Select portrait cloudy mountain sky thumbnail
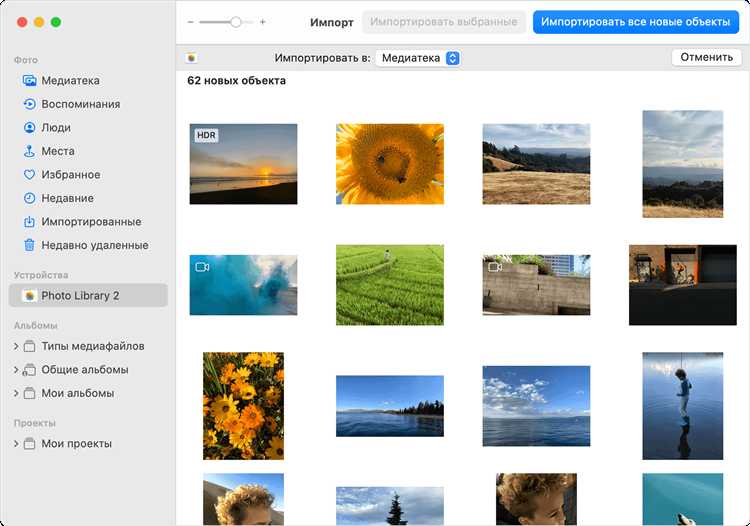Viewport: 750px width, 526px height. tap(683, 164)
